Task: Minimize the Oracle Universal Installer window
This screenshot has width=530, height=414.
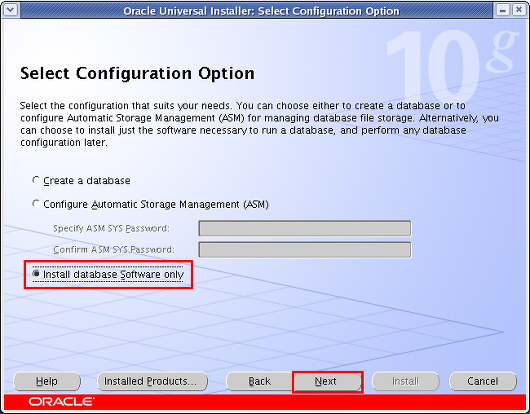Action: click(x=503, y=10)
